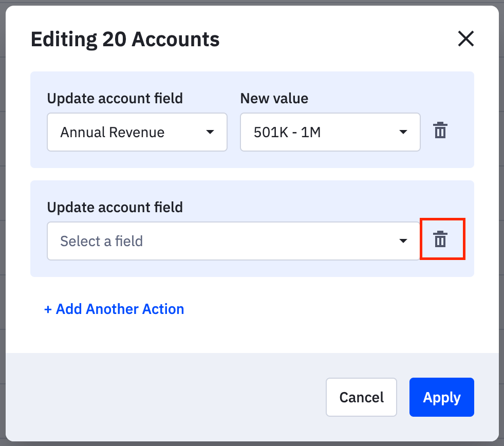Click Update account field label above Annual Revenue

coord(115,98)
